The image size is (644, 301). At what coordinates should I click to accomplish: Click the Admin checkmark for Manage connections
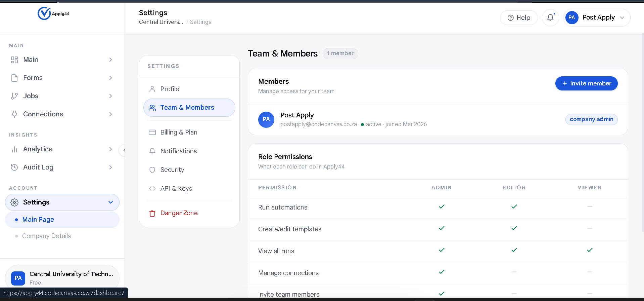tap(442, 272)
